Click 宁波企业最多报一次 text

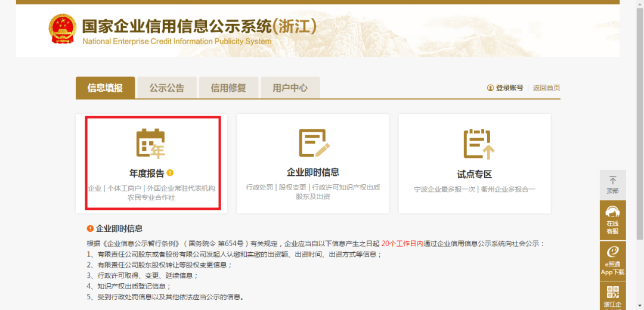click(444, 190)
